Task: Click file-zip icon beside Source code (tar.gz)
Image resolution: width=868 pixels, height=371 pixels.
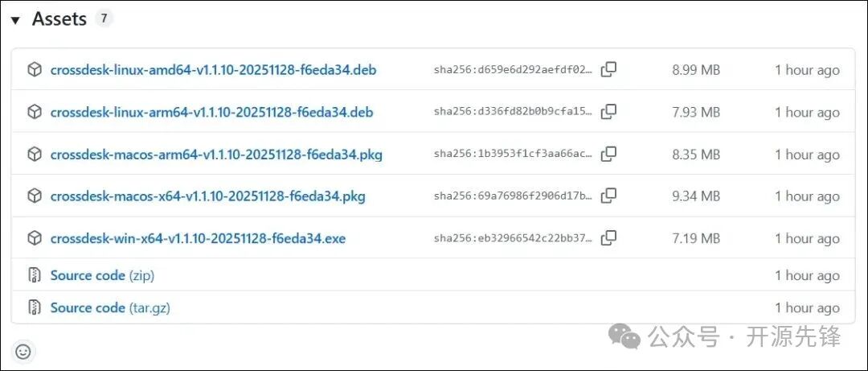Action: pyautogui.click(x=35, y=307)
